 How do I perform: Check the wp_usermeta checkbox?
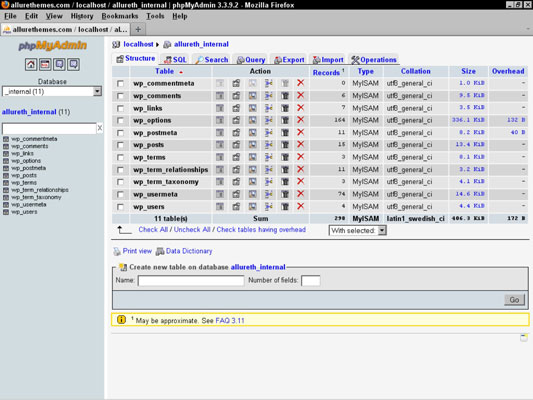click(x=120, y=194)
